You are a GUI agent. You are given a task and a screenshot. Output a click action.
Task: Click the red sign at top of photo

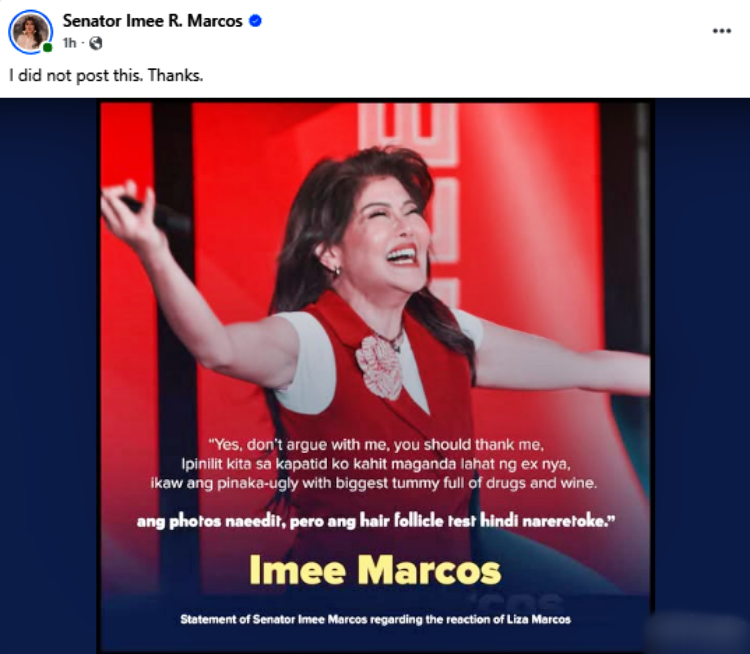(x=409, y=134)
